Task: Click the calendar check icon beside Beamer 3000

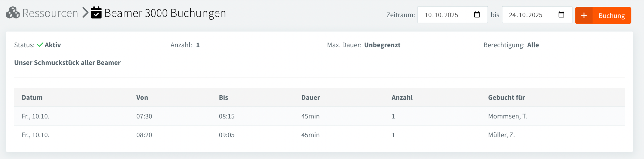Action: (x=96, y=13)
